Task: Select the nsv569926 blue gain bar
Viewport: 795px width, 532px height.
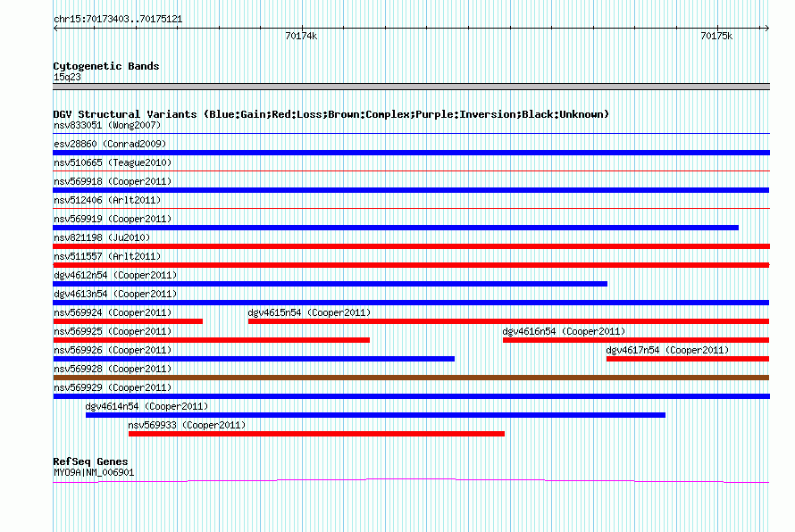Action: click(x=254, y=359)
